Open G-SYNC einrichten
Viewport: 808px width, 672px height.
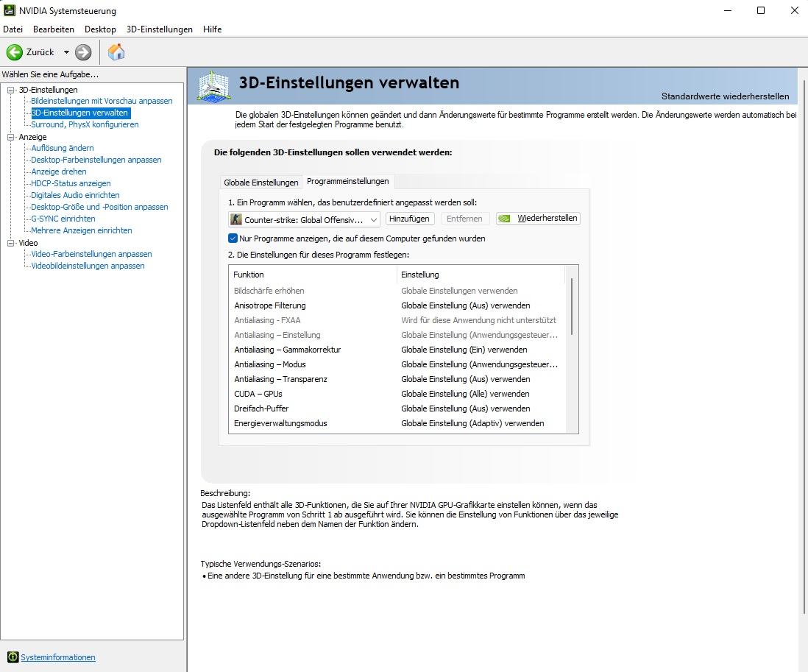63,219
